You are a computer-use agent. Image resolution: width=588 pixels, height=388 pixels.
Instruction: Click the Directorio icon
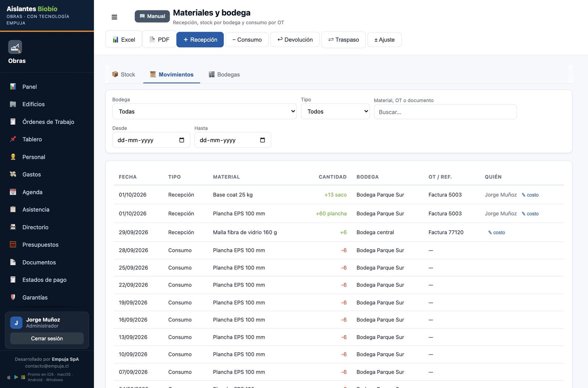pos(13,227)
